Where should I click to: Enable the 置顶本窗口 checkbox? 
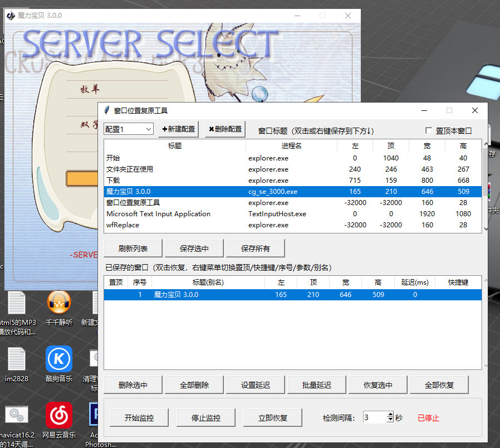click(429, 130)
